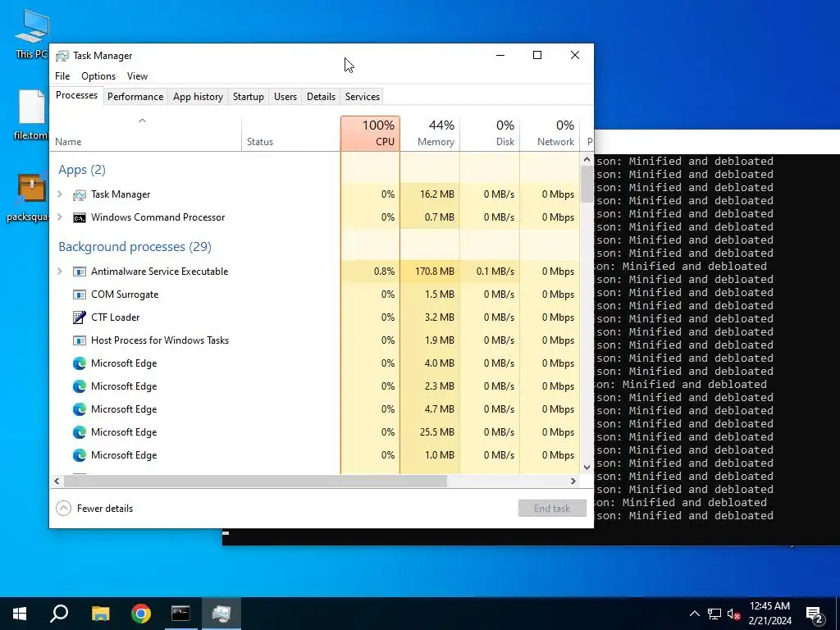This screenshot has height=630, width=840.
Task: Launch Google Chrome from the taskbar
Action: coord(141,614)
